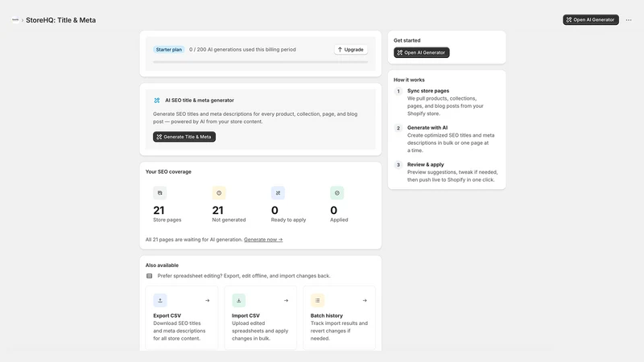Image resolution: width=644 pixels, height=362 pixels.
Task: Click Open AI Generator in top header
Action: coord(591,19)
